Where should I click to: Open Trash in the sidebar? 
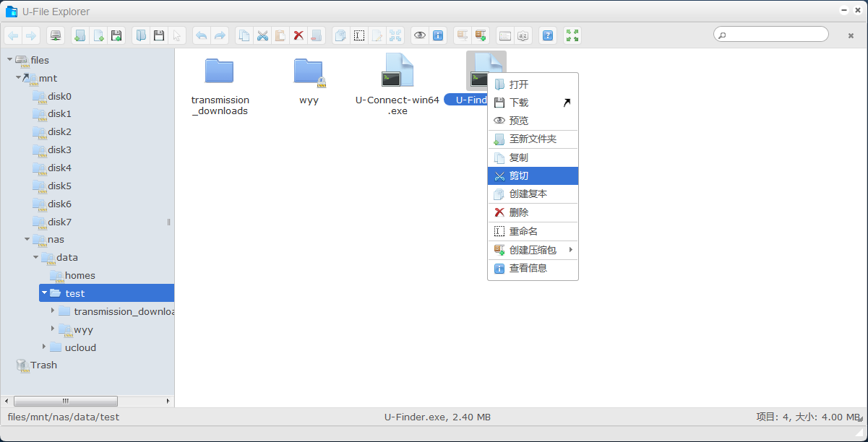(43, 365)
